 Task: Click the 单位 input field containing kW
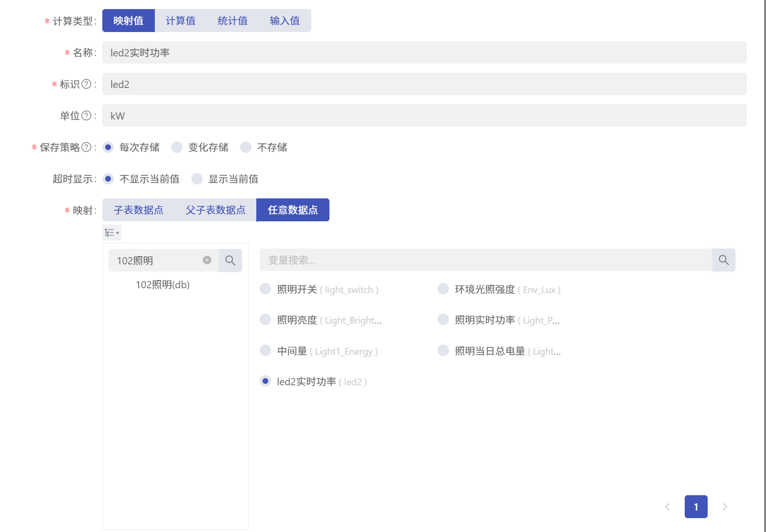coord(424,115)
